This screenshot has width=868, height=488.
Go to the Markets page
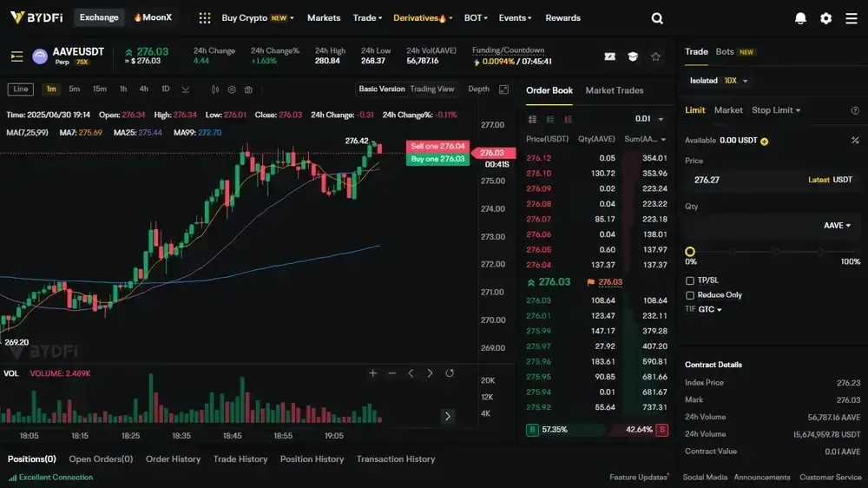click(324, 18)
